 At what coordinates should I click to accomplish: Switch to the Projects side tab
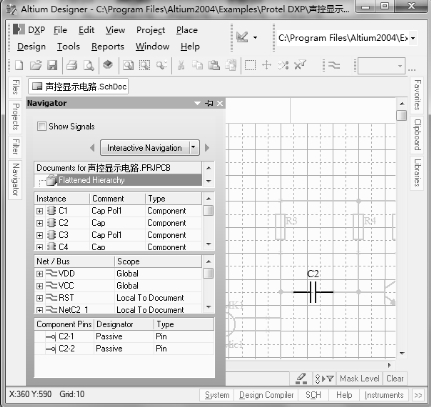[15, 116]
